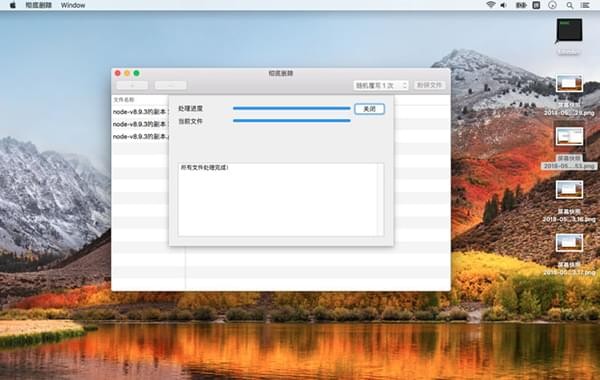Select the first node-v8.9.3的副本 file row
The image size is (600, 380).
pyautogui.click(x=140, y=112)
